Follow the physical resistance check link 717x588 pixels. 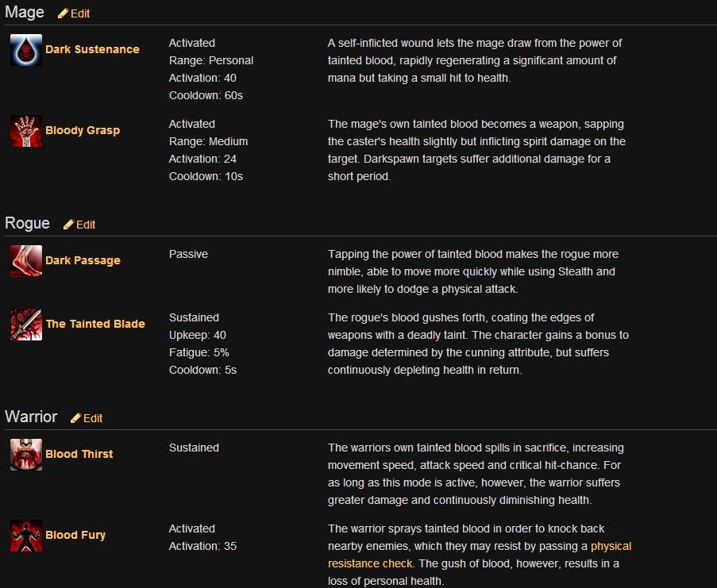[480, 555]
